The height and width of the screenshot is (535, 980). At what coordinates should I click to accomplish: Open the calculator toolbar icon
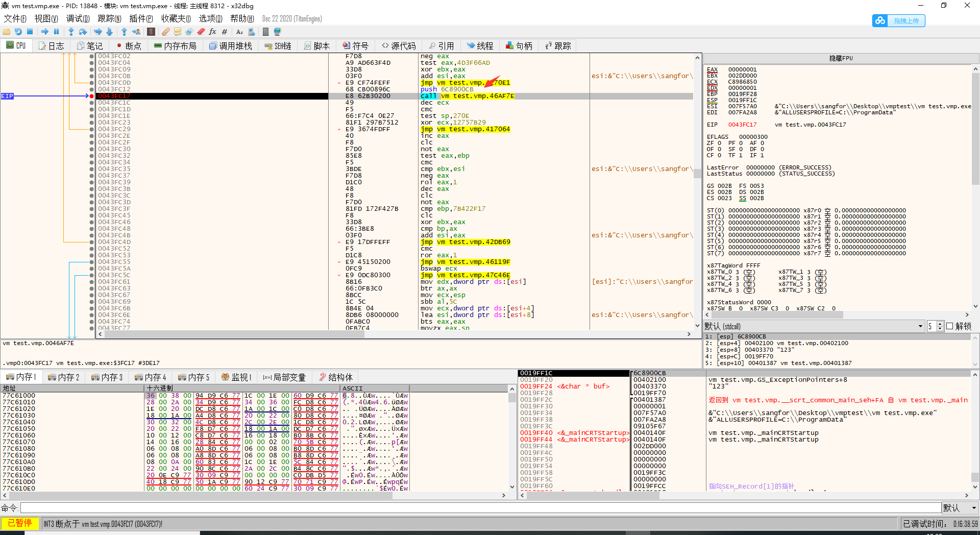(265, 32)
